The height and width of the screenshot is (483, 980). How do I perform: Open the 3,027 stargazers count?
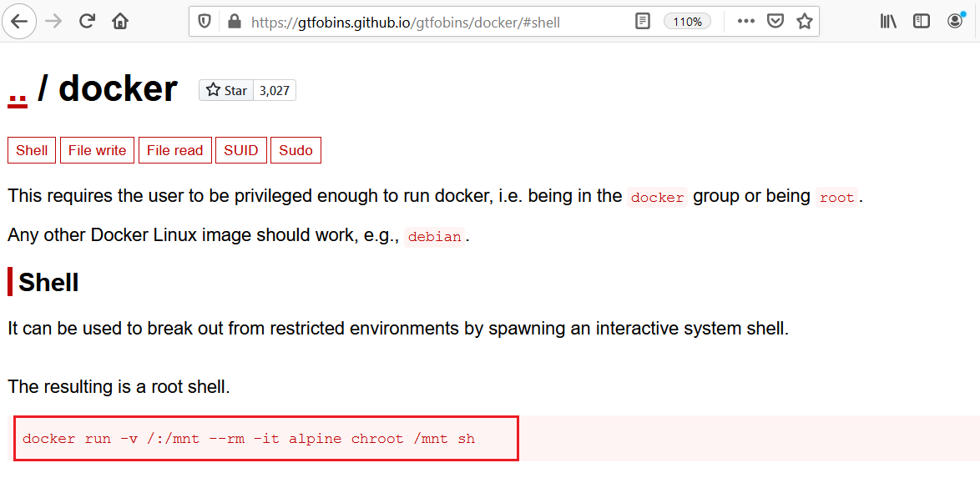(x=274, y=90)
